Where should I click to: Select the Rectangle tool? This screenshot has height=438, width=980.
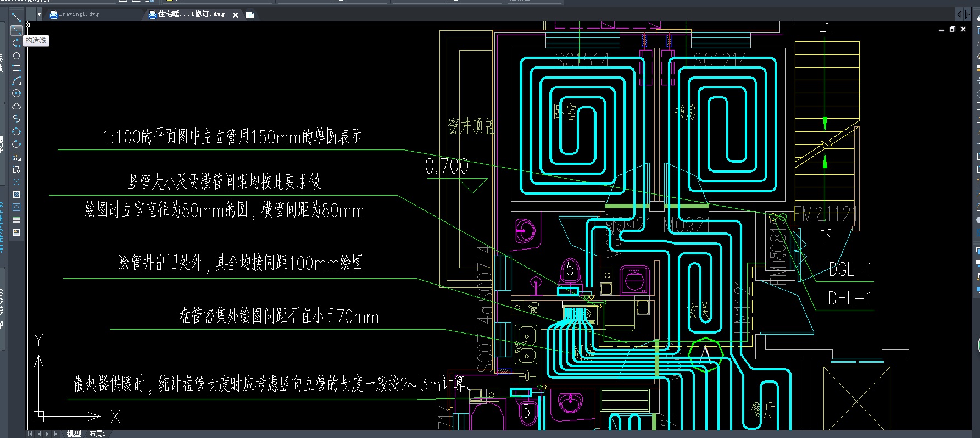[x=16, y=68]
